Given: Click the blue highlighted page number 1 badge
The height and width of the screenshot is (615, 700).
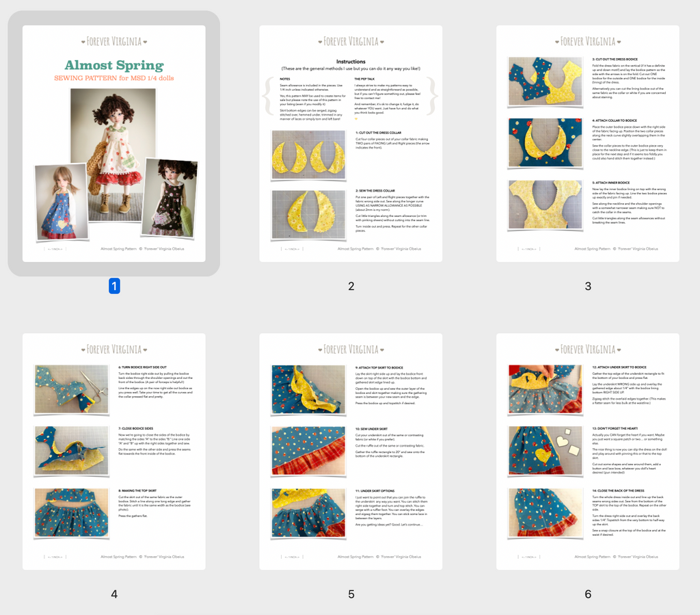Looking at the screenshot, I should 114,287.
